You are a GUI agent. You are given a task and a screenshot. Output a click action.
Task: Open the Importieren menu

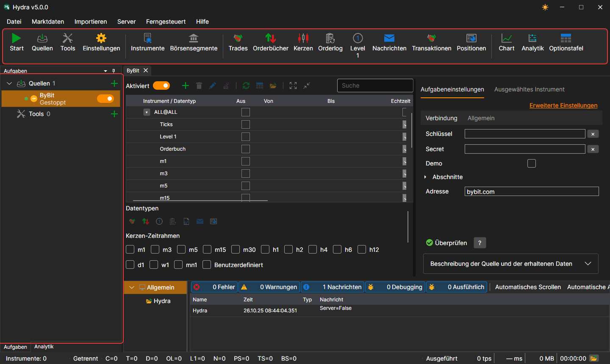pos(91,22)
